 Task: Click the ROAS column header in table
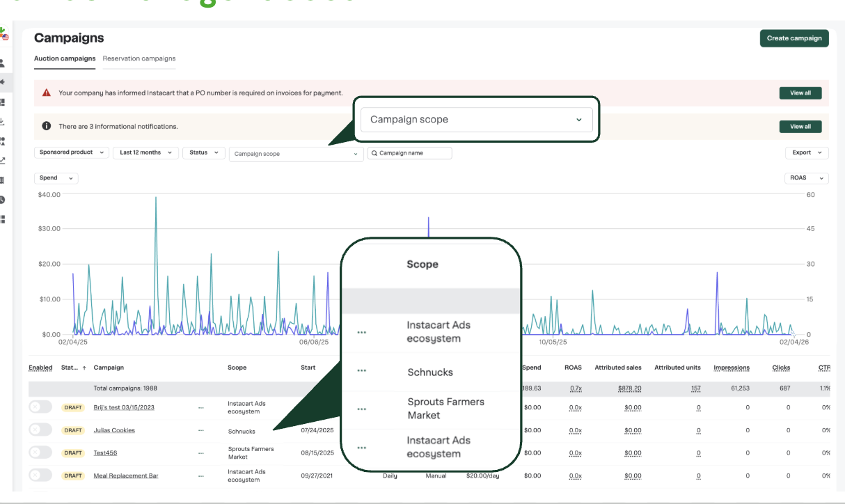(573, 368)
